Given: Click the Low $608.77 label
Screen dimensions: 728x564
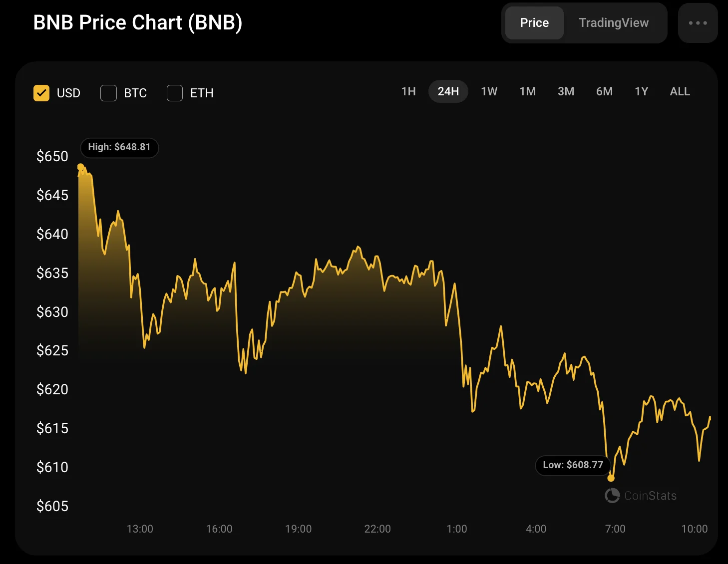Looking at the screenshot, I should [573, 465].
